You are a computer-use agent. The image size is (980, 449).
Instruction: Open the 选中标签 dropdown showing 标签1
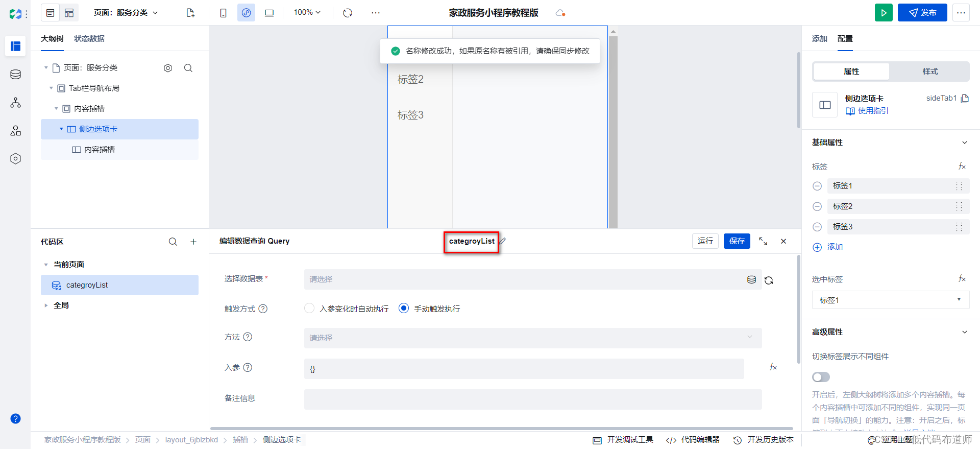[891, 300]
